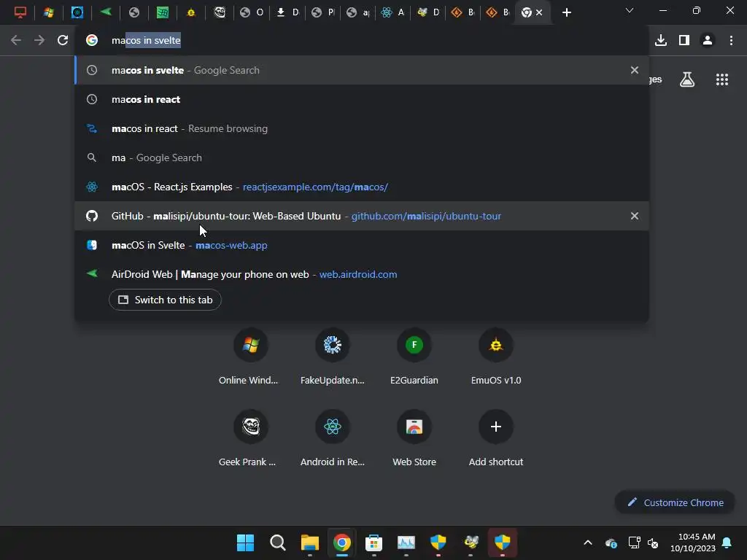
Task: Select the 'macos in react' history suggestion
Action: (x=362, y=99)
